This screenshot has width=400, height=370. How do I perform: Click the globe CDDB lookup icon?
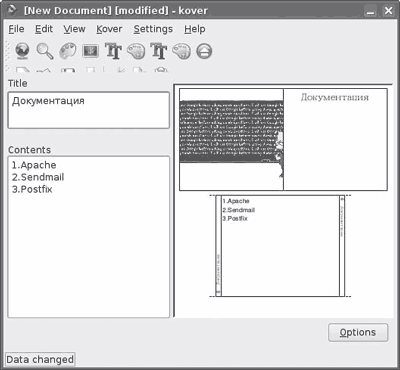pos(22,51)
